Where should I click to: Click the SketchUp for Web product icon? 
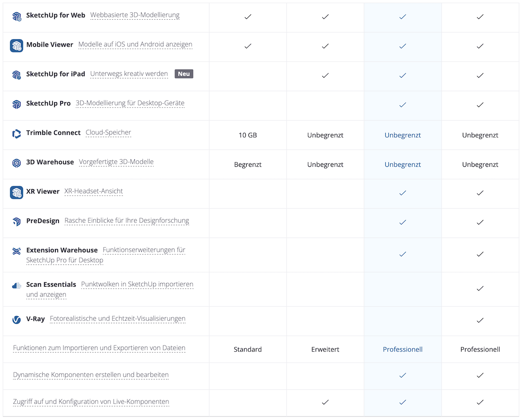pos(17,17)
